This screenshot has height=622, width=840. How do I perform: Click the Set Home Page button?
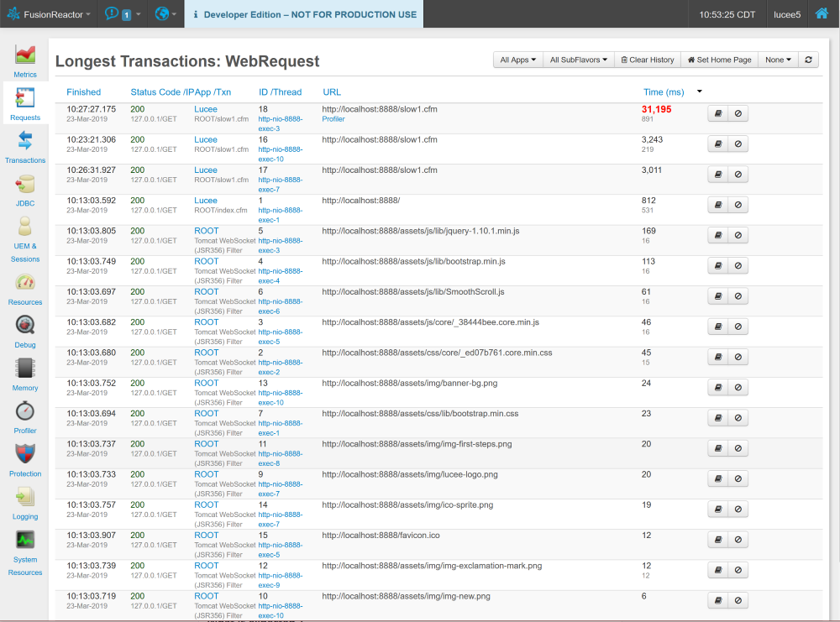pyautogui.click(x=720, y=60)
